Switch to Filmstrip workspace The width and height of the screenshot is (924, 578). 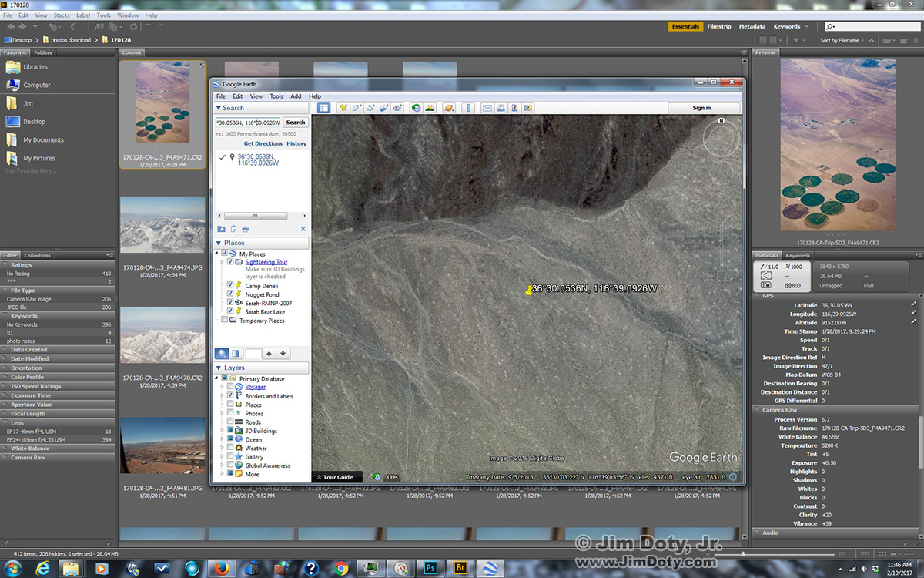pyautogui.click(x=718, y=27)
